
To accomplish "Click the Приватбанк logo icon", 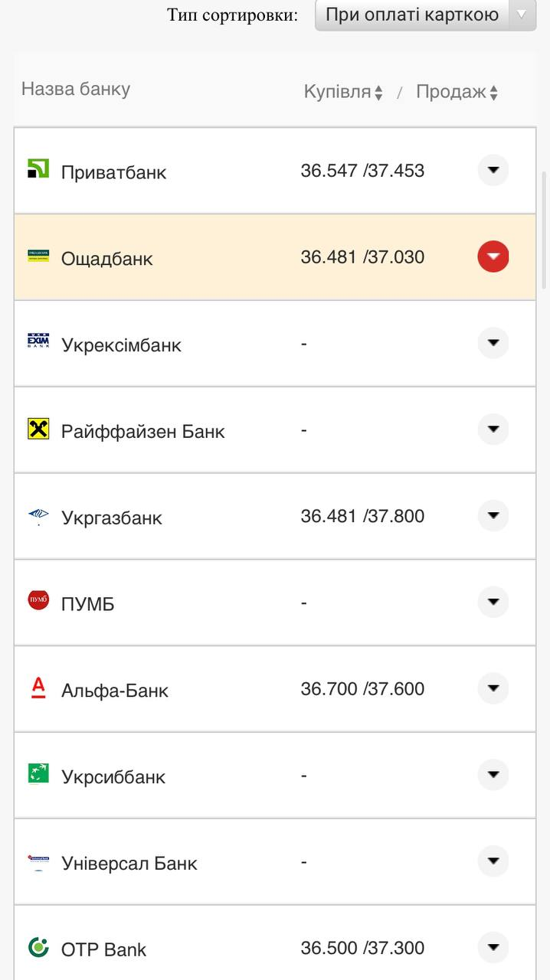I will [38, 169].
